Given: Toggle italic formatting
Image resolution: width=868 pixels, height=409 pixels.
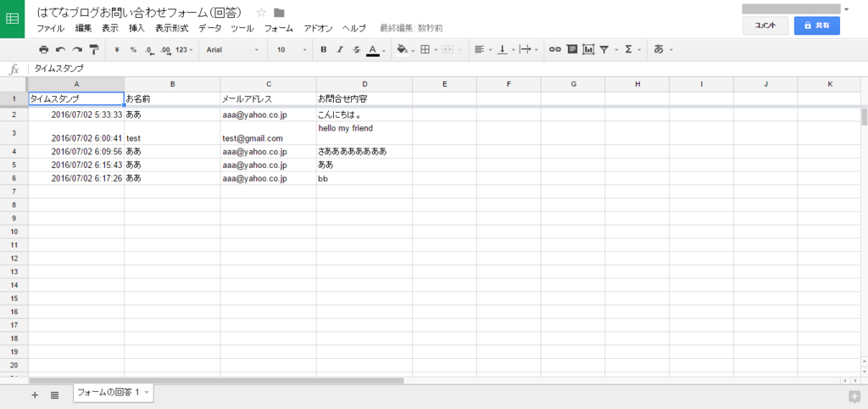Looking at the screenshot, I should (x=340, y=50).
